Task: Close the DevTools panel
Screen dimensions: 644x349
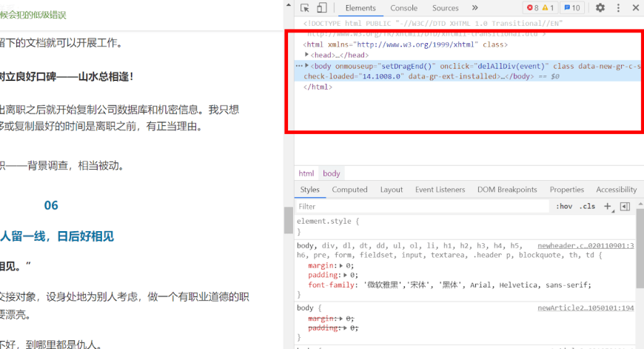Action: pos(634,8)
